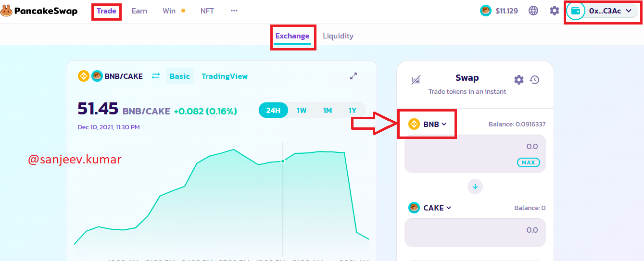This screenshot has width=644, height=261.
Task: Click the MAX button
Action: point(529,162)
